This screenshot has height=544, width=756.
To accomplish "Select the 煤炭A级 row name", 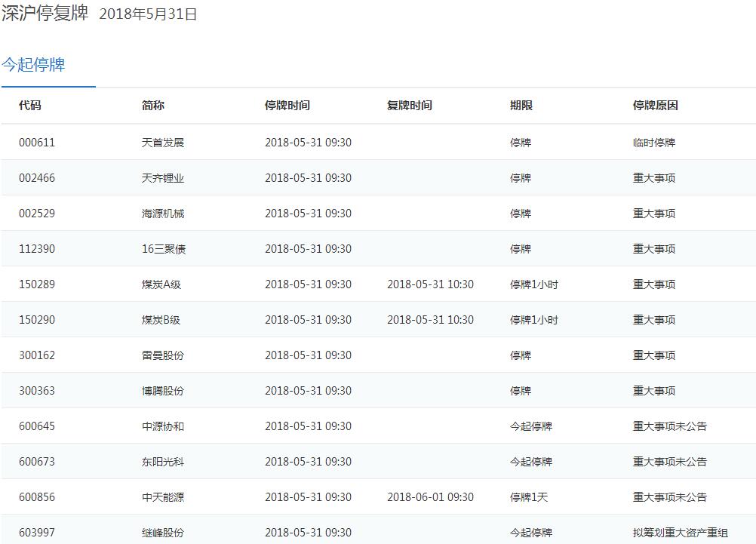I will tap(161, 284).
